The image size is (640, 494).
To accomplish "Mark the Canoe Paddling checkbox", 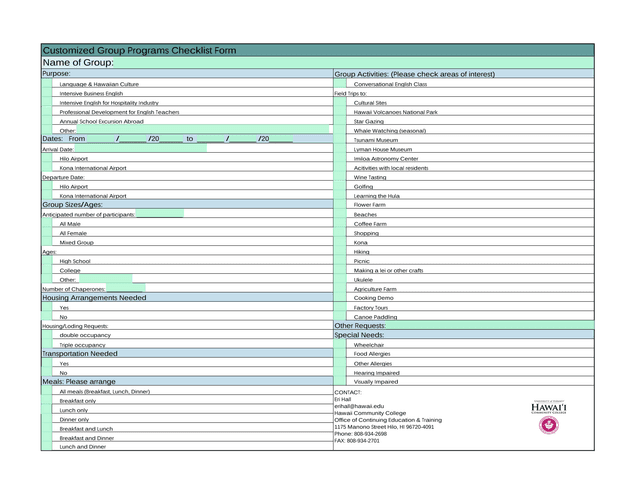I will tap(341, 316).
